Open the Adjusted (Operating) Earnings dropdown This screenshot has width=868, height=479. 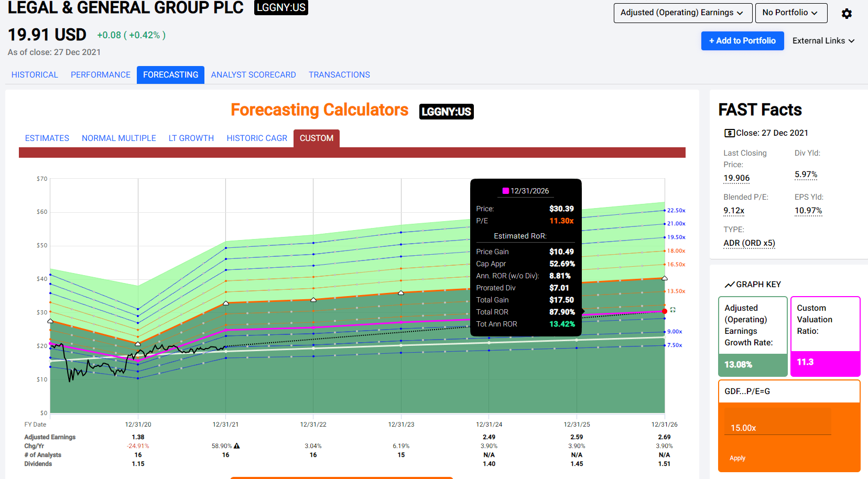[683, 13]
